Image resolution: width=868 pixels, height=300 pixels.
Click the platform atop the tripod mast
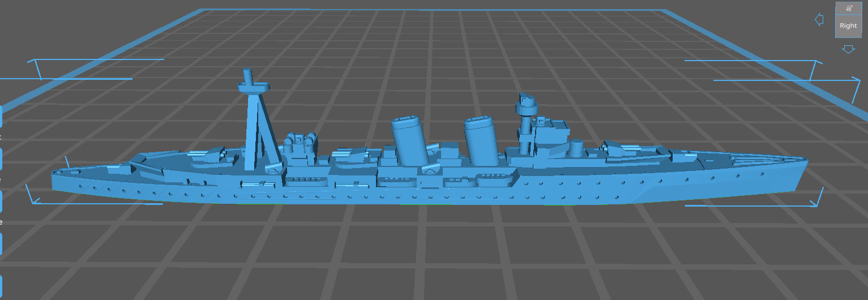tap(254, 87)
